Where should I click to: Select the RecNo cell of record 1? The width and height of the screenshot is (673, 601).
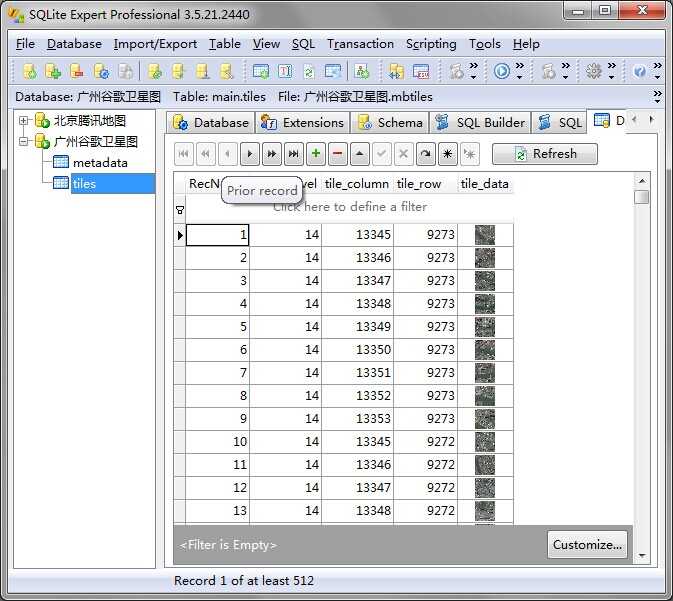pyautogui.click(x=218, y=235)
